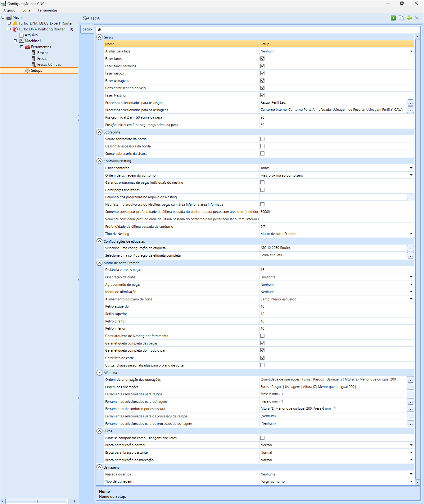Viewport: 424px width, 504px height.
Task: Select the Fresas end mill icon
Action: point(34,59)
